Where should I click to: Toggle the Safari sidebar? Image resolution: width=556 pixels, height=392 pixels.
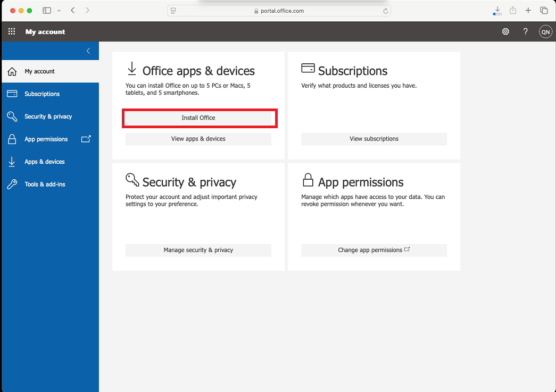coord(47,11)
